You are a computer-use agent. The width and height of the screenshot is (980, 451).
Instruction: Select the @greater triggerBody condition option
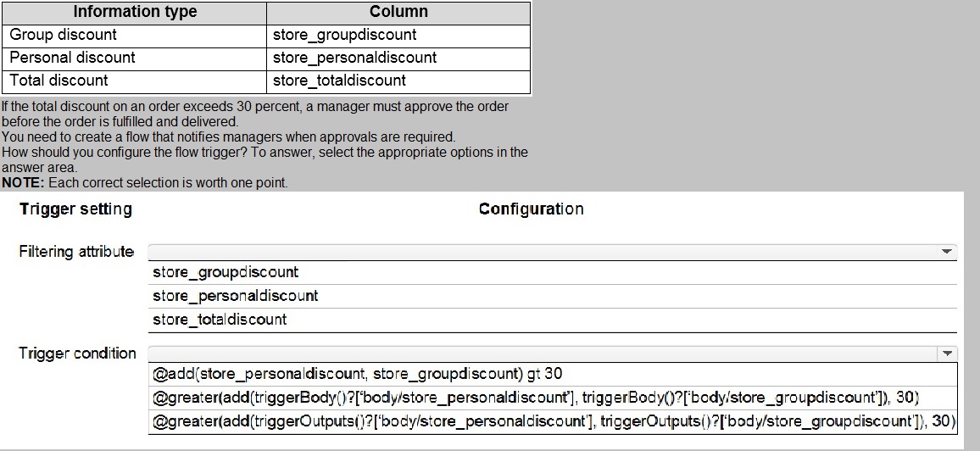536,398
